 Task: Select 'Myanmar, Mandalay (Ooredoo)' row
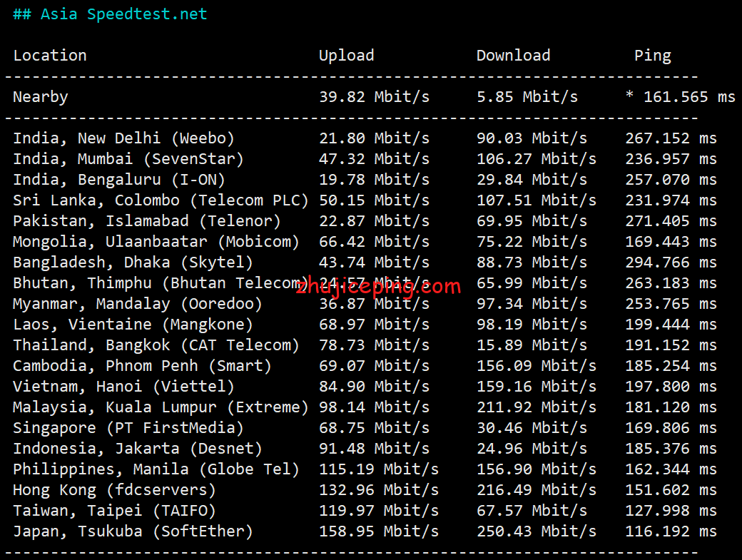tap(365, 304)
